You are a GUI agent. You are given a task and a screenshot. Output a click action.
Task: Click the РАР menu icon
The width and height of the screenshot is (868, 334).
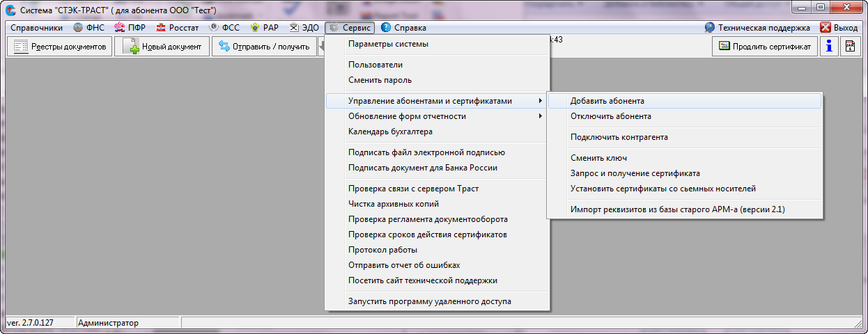point(255,28)
